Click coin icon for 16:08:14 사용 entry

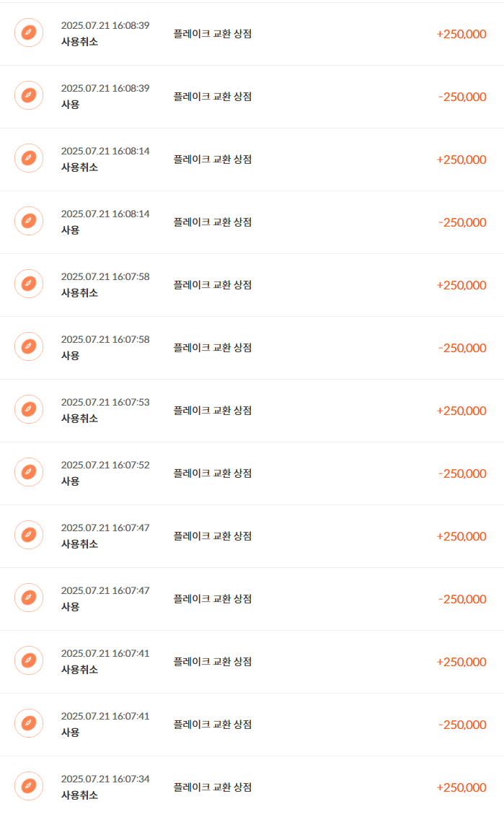(29, 221)
